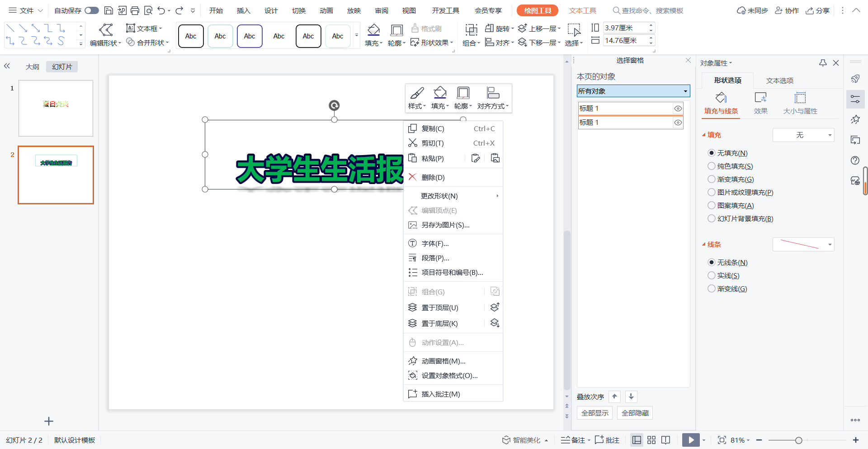Click the print icon in quick toolbar
This screenshot has height=449, width=868.
click(135, 10)
